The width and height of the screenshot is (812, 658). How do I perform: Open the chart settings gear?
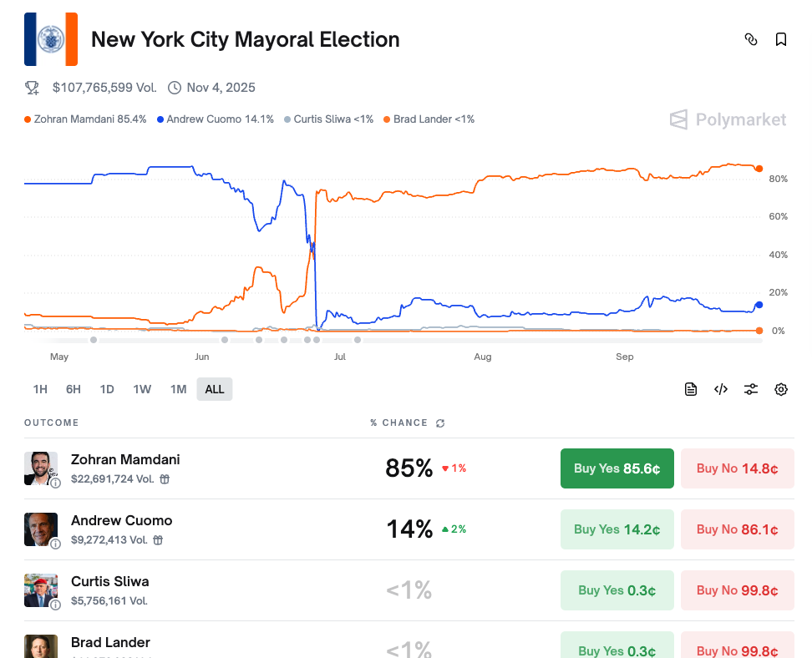click(781, 389)
